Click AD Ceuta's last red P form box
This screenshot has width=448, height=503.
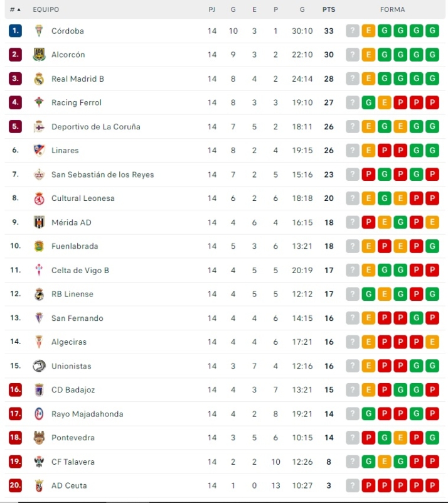tap(432, 485)
